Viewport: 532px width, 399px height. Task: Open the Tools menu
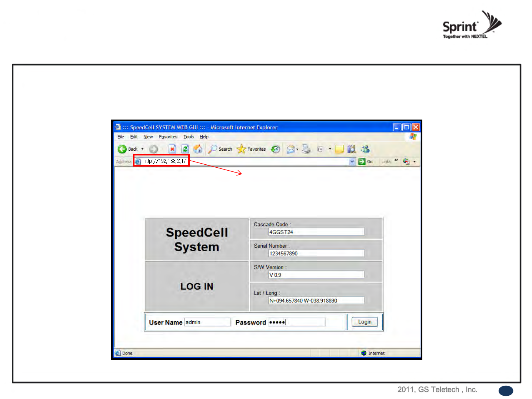[x=189, y=137]
